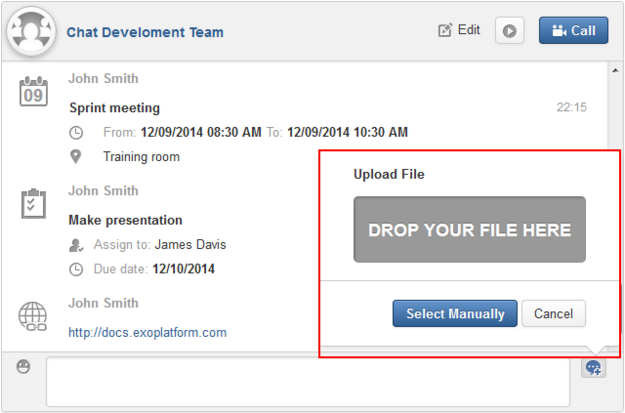Click Select Manually to choose a file
The image size is (625, 413).
[455, 314]
